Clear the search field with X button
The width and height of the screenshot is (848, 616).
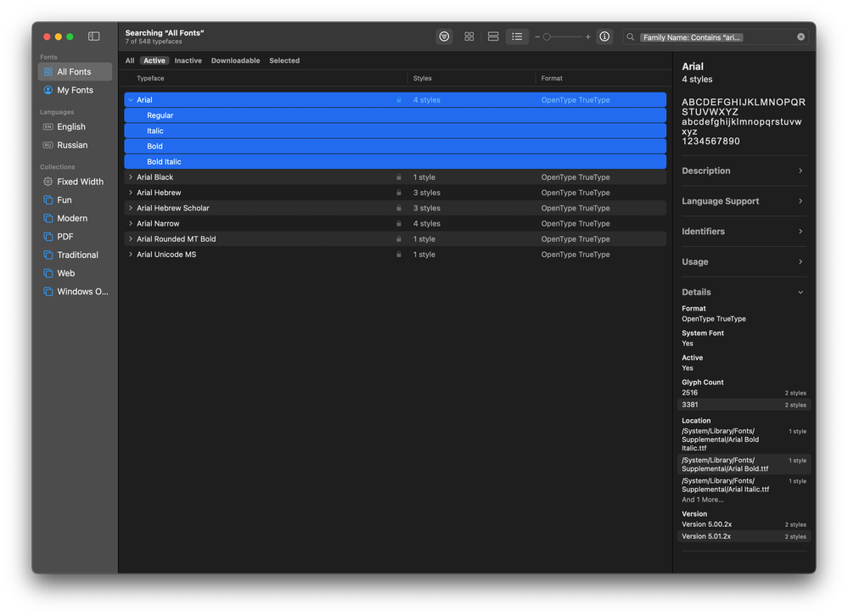pyautogui.click(x=800, y=37)
